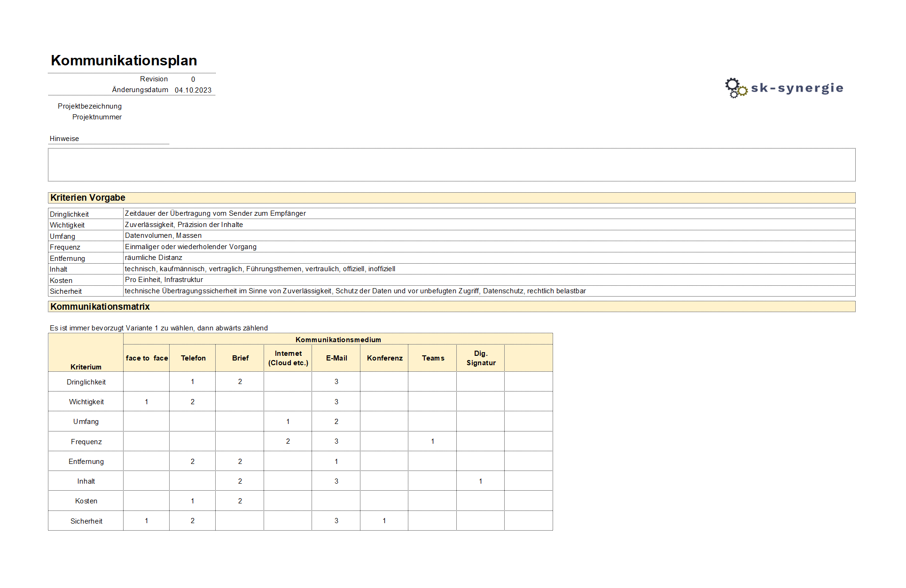Click the Projektnummer label
This screenshot has width=906, height=588.
click(97, 117)
